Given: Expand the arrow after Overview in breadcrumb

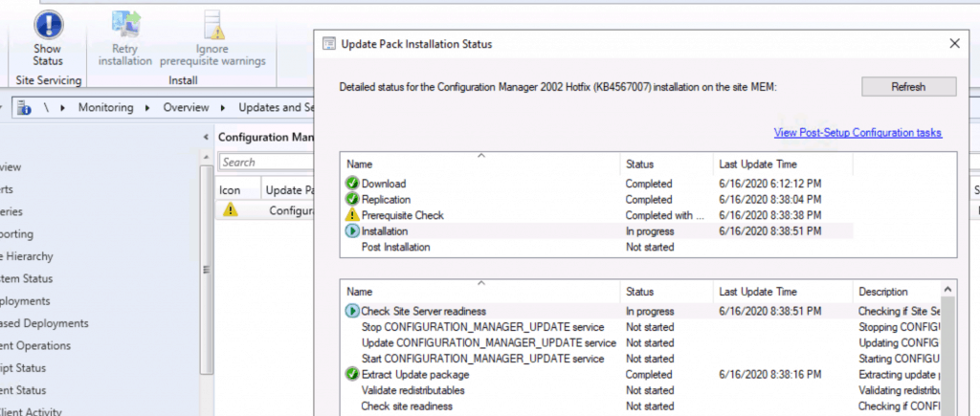Looking at the screenshot, I should [223, 107].
